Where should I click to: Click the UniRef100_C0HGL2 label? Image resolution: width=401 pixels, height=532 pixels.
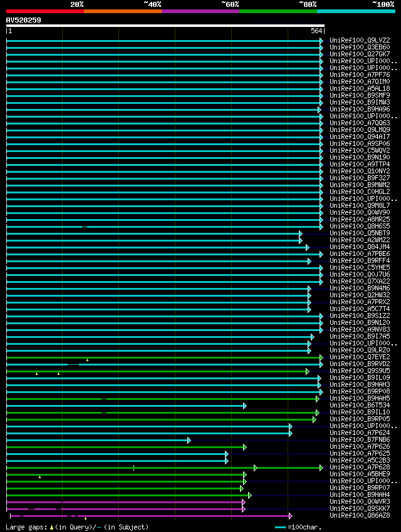[360, 192]
